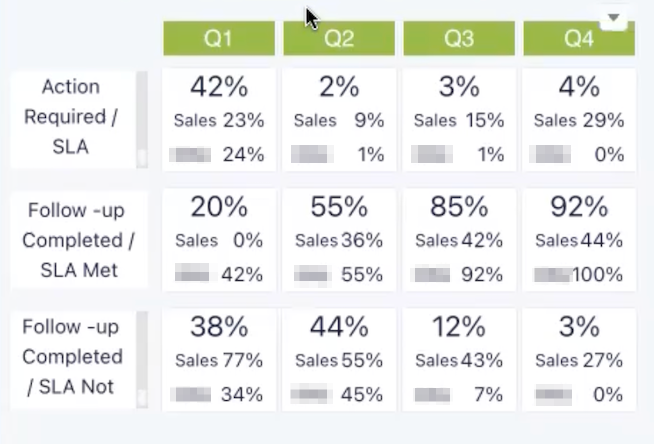
Task: Click the 92% value in Q4 SLA Met
Action: [x=579, y=208]
